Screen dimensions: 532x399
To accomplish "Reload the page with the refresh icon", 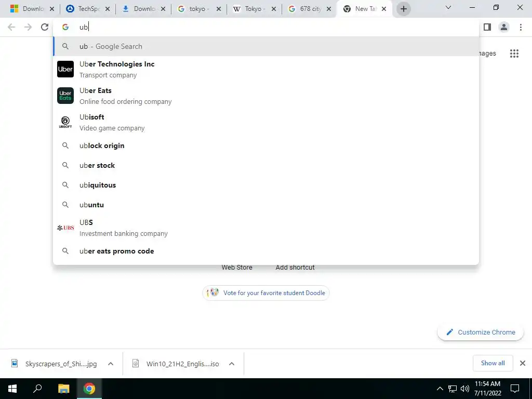I will (45, 27).
